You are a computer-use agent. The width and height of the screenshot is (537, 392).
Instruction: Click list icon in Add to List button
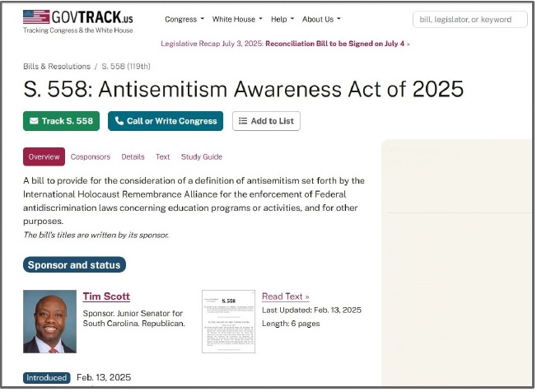coord(243,121)
